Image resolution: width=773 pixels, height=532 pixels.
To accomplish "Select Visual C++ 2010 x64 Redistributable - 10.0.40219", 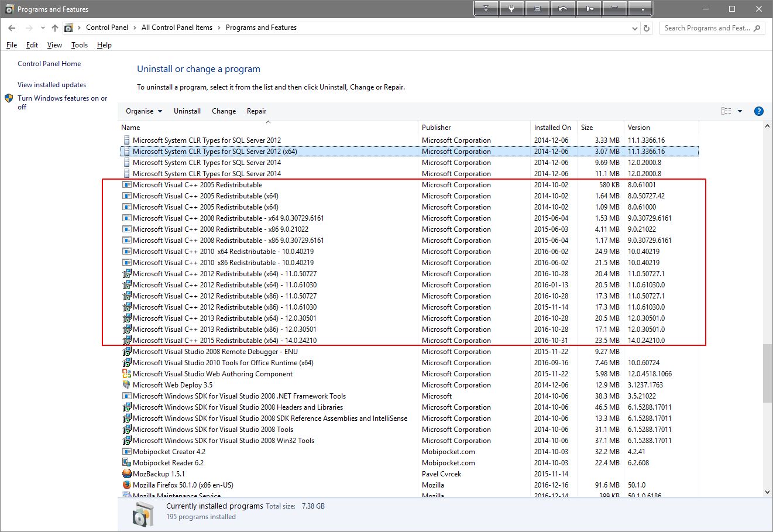I will (409, 252).
